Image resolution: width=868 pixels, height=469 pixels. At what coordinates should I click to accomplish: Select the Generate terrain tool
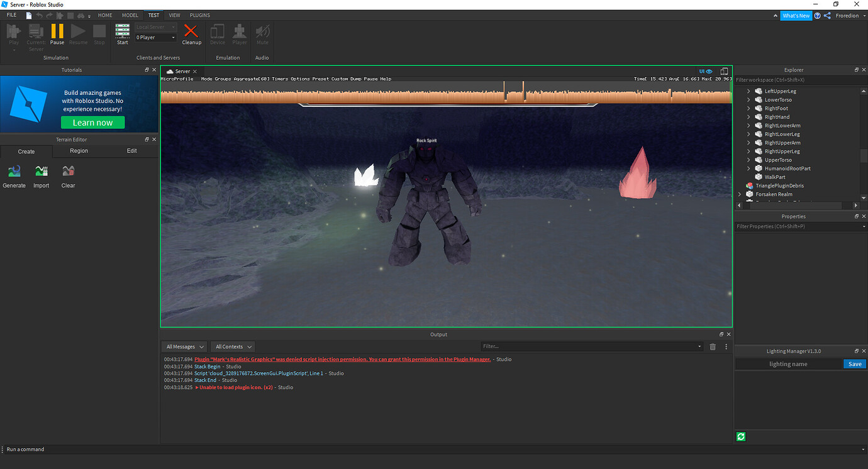coord(13,176)
